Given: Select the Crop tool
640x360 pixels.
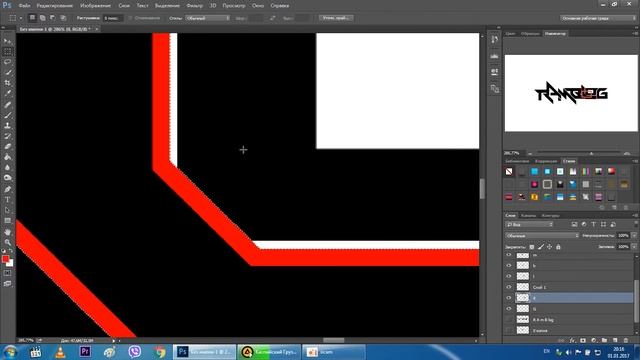Looking at the screenshot, I should [x=7, y=83].
